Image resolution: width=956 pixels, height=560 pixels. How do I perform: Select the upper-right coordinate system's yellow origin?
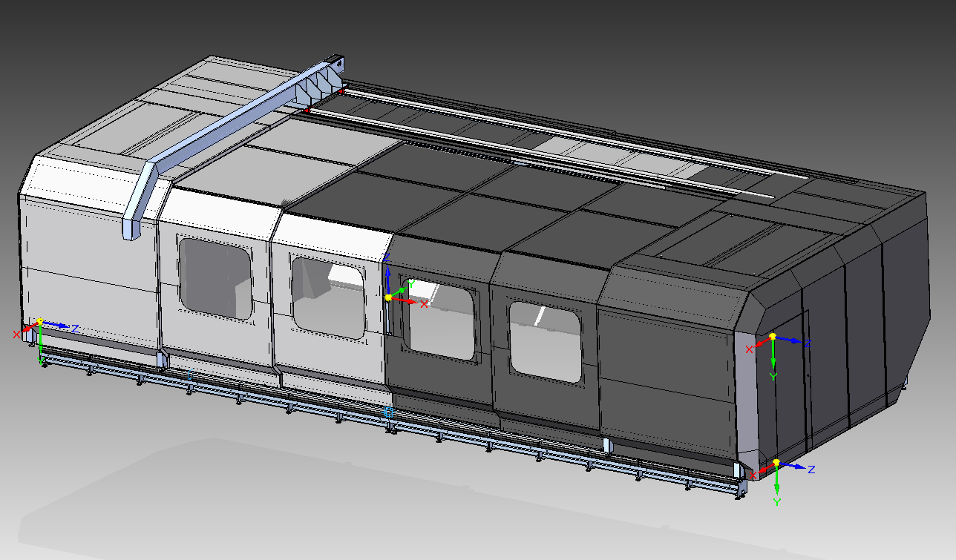[x=772, y=337]
